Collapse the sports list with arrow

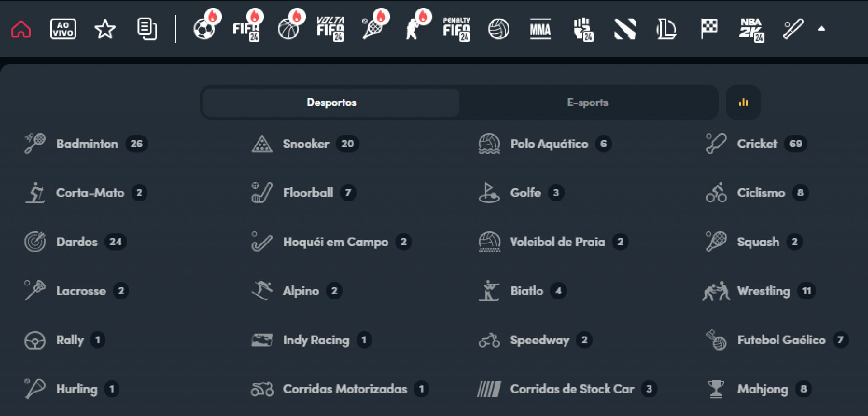(x=821, y=29)
